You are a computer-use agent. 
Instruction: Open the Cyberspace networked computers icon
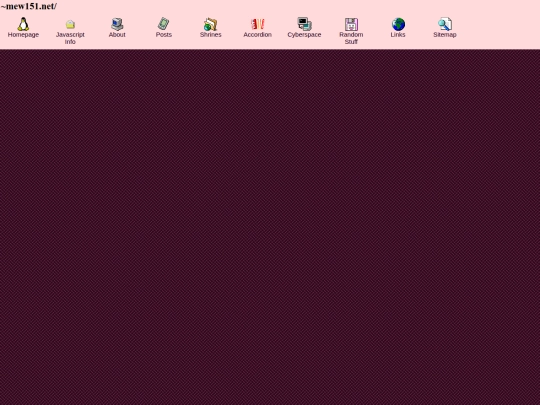[304, 24]
